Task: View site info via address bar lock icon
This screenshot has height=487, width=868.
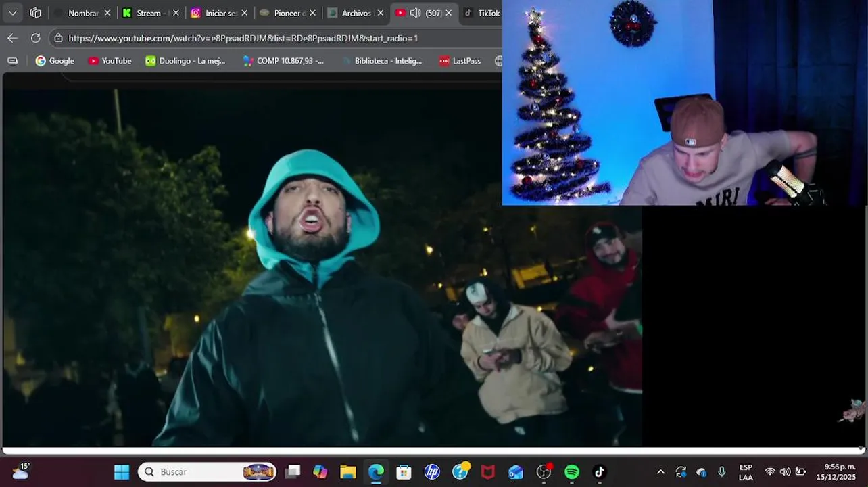Action: click(x=59, y=38)
